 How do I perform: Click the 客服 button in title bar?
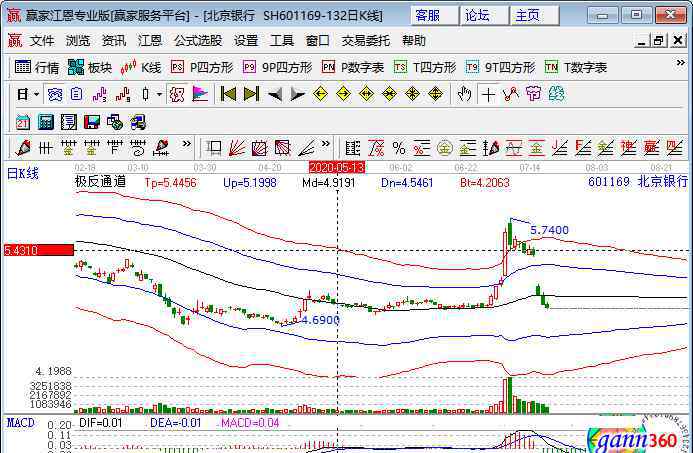pyautogui.click(x=427, y=15)
